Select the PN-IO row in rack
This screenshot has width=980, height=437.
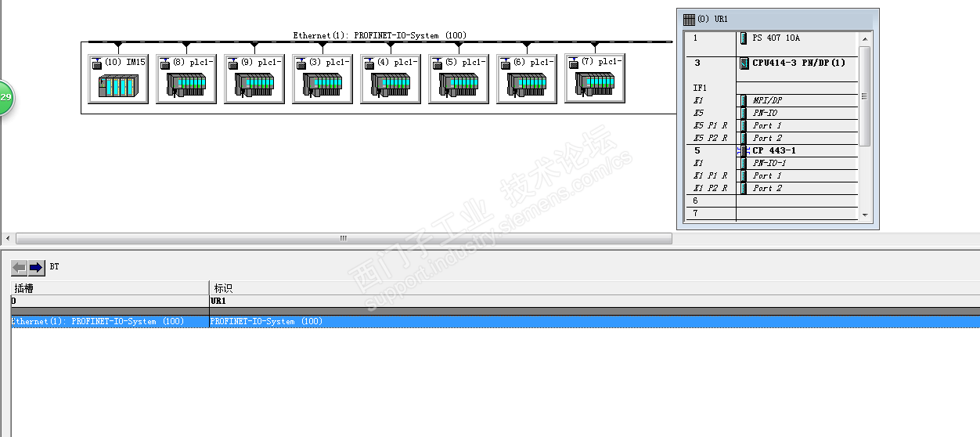point(772,113)
